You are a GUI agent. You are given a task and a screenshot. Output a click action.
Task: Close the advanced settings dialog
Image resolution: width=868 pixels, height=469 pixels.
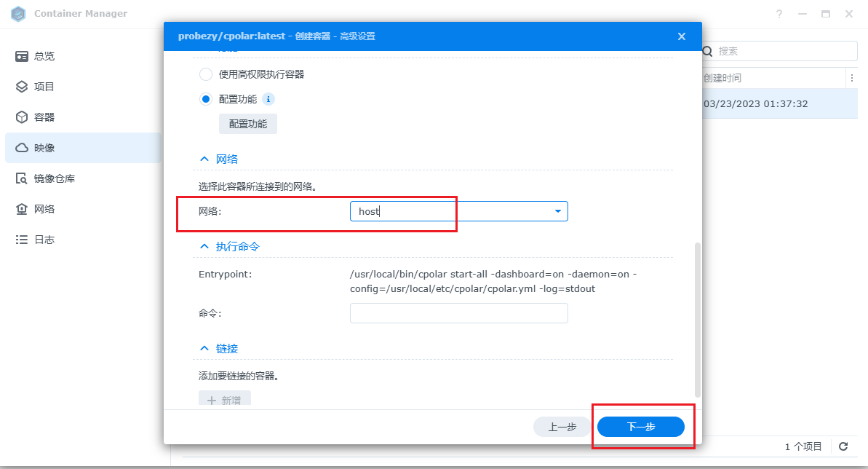click(x=681, y=36)
